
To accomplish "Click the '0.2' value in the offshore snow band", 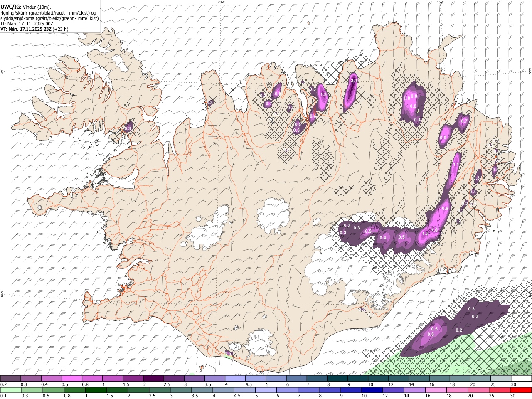I will pyautogui.click(x=459, y=330).
